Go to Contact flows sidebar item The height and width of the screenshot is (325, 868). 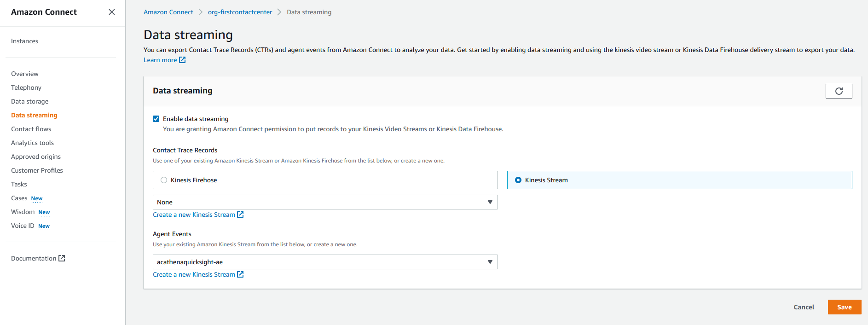31,129
